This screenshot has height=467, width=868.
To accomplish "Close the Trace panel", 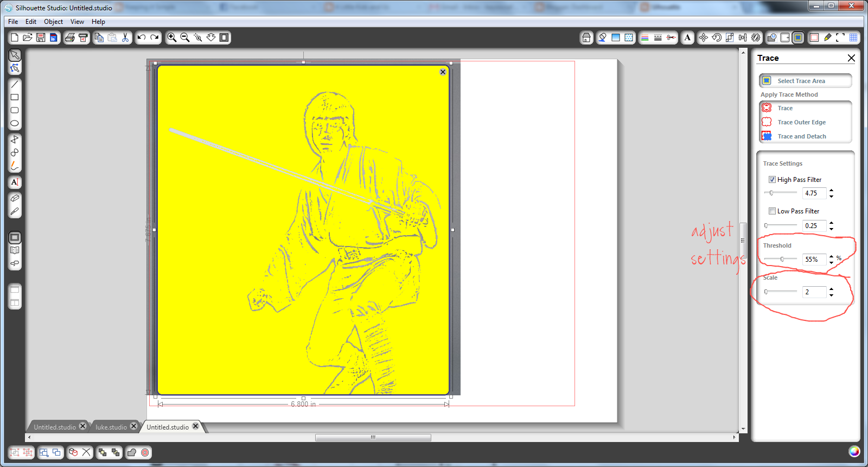I will point(851,58).
